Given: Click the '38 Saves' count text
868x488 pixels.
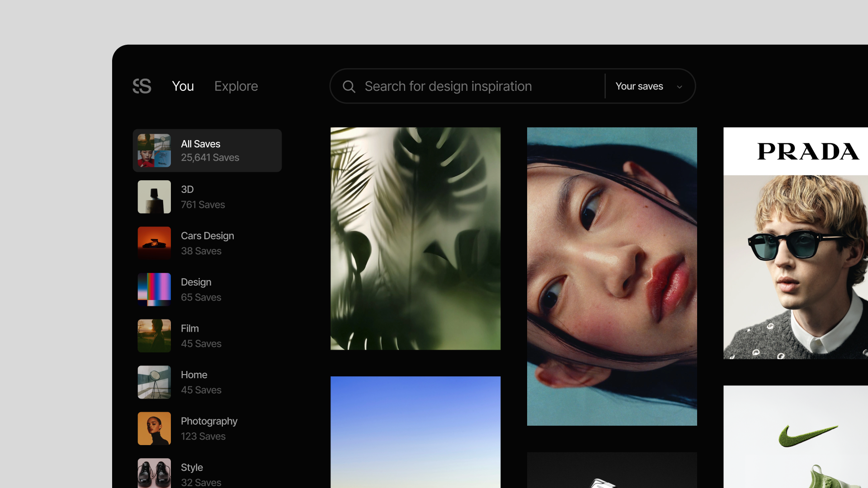Looking at the screenshot, I should (201, 251).
